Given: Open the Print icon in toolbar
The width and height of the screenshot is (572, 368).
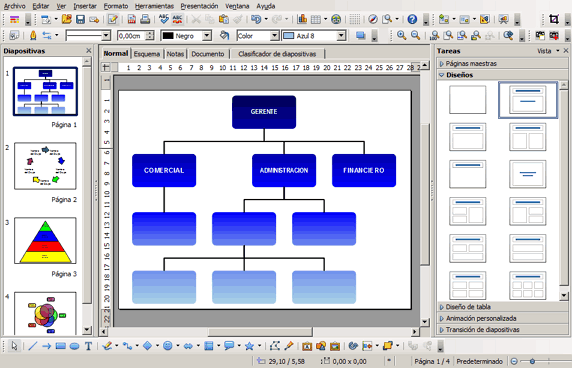Looking at the screenshot, I should coord(145,19).
